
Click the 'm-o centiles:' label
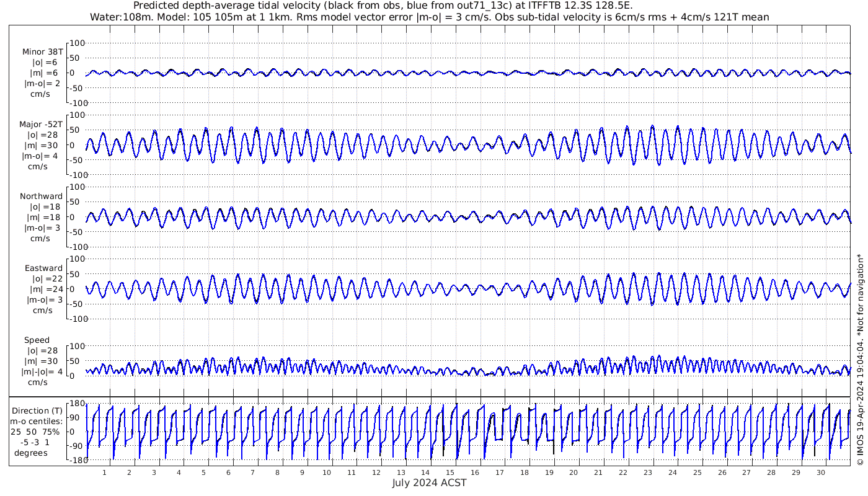click(37, 422)
